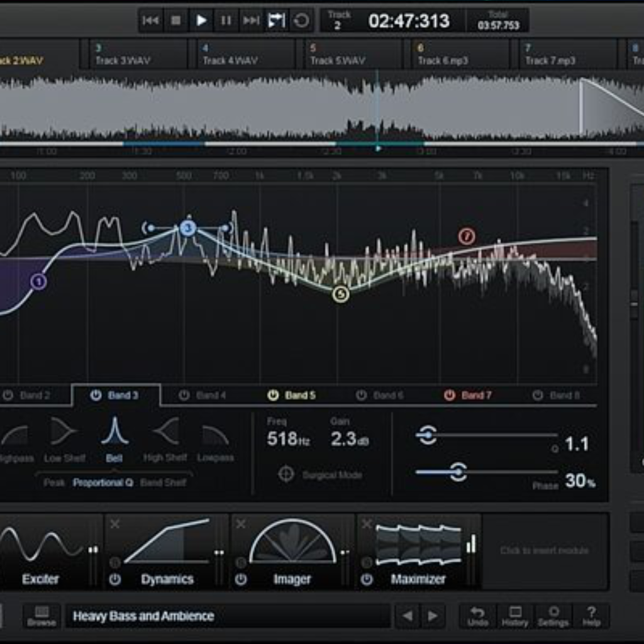Toggle Band 5 power button

[x=273, y=395]
